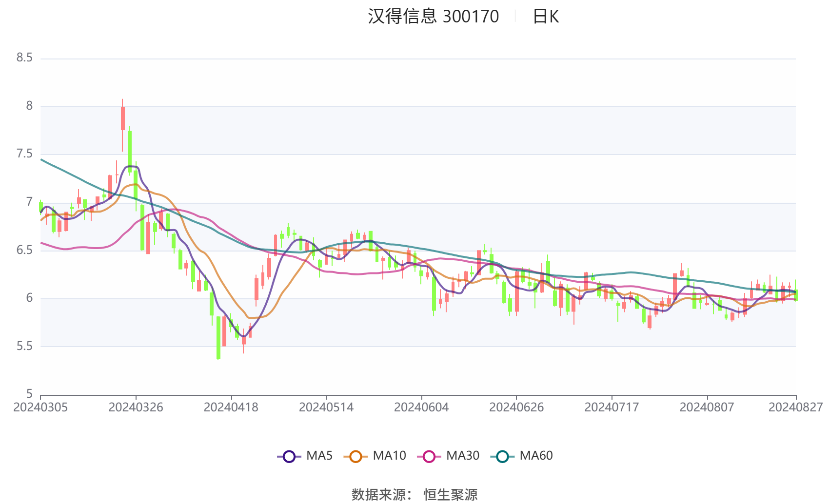
Task: Click the 20240305 date axis label
Action: (x=40, y=407)
